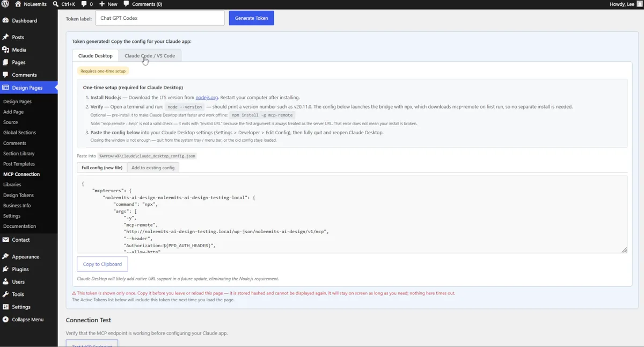Click the 'One-time setup (required for Claude Desktop)' heading
This screenshot has width=644, height=347.
[x=133, y=87]
